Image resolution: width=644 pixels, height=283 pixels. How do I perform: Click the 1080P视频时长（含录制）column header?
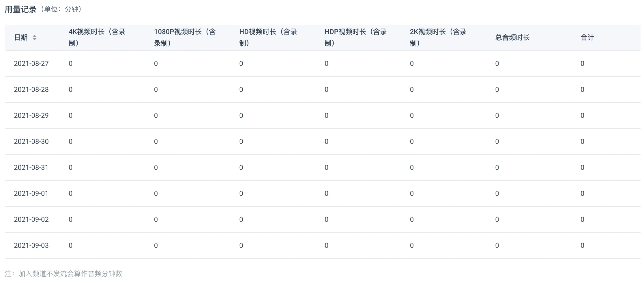[185, 38]
